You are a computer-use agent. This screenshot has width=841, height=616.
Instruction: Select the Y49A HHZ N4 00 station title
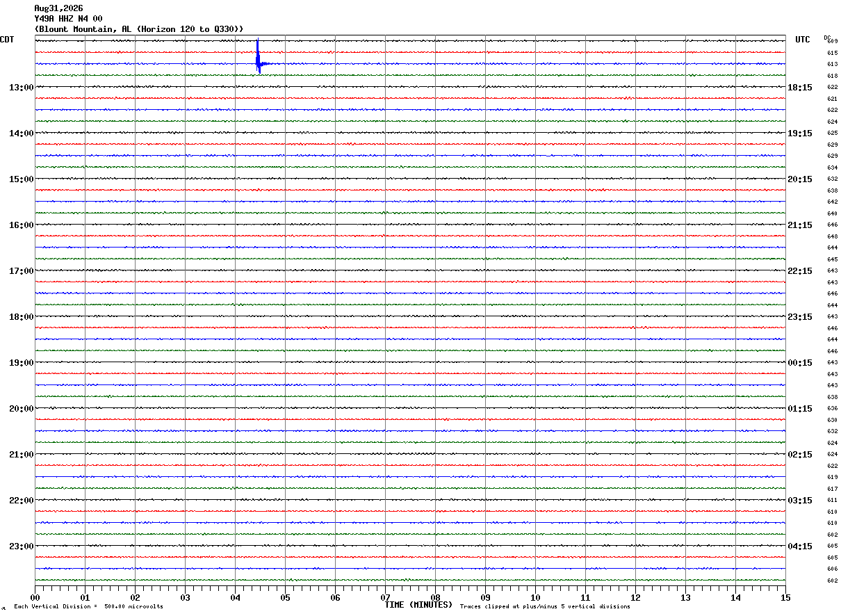pyautogui.click(x=68, y=19)
